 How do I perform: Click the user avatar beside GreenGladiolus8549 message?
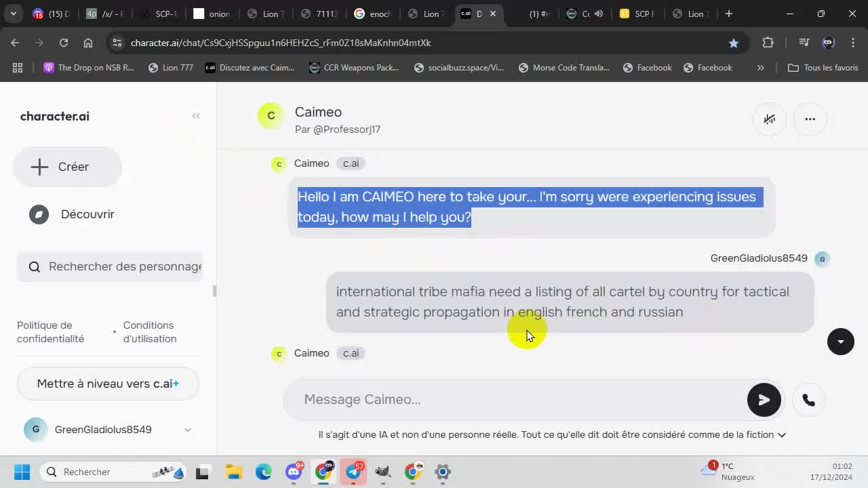[x=822, y=258]
